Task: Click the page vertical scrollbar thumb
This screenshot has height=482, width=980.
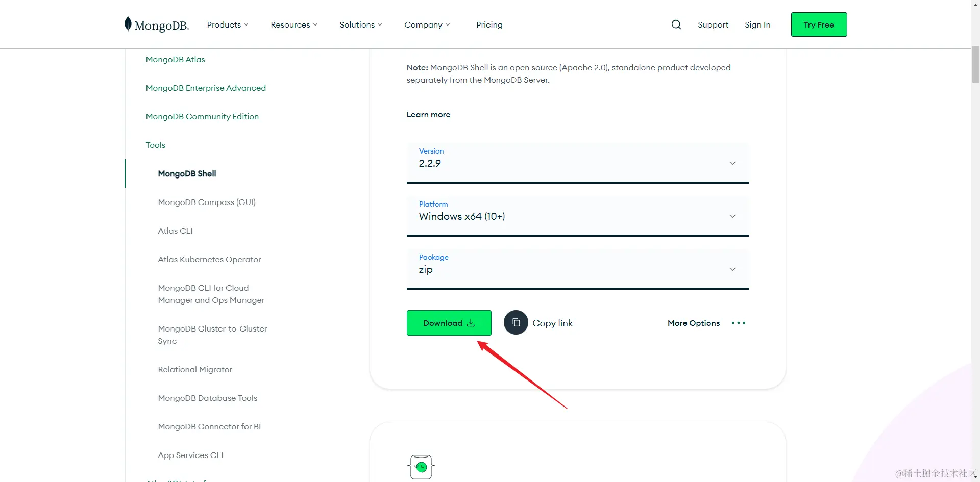Action: (x=975, y=64)
